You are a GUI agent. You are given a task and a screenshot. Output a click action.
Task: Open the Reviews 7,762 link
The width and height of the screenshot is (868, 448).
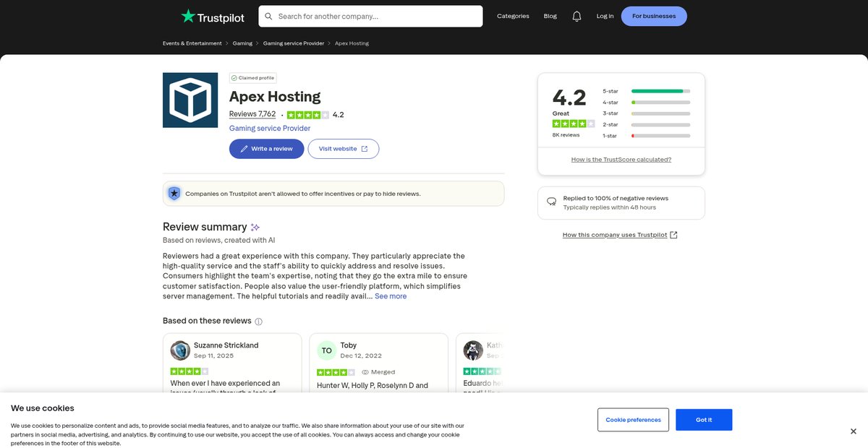(x=252, y=114)
